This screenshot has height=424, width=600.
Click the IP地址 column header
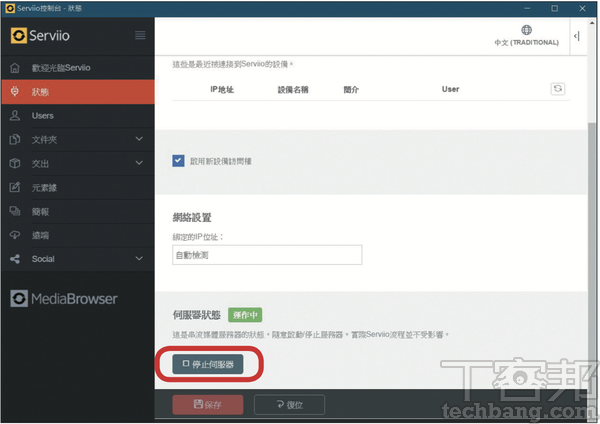222,90
